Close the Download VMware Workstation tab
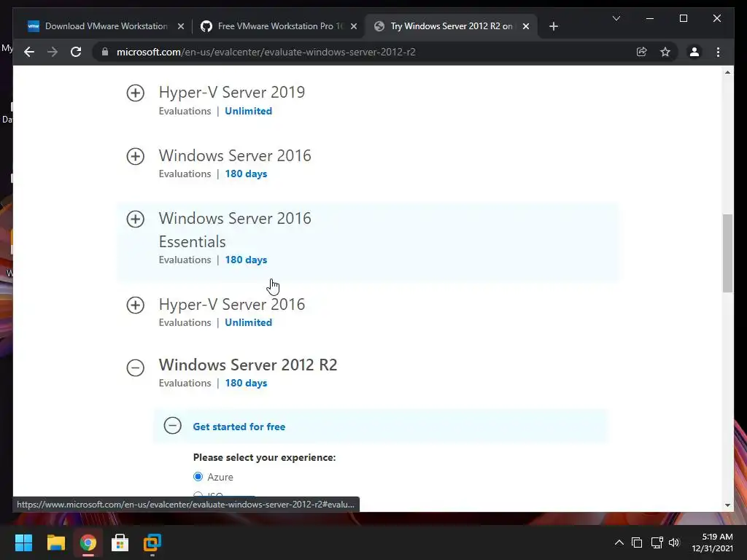The height and width of the screenshot is (560, 747). tap(181, 26)
